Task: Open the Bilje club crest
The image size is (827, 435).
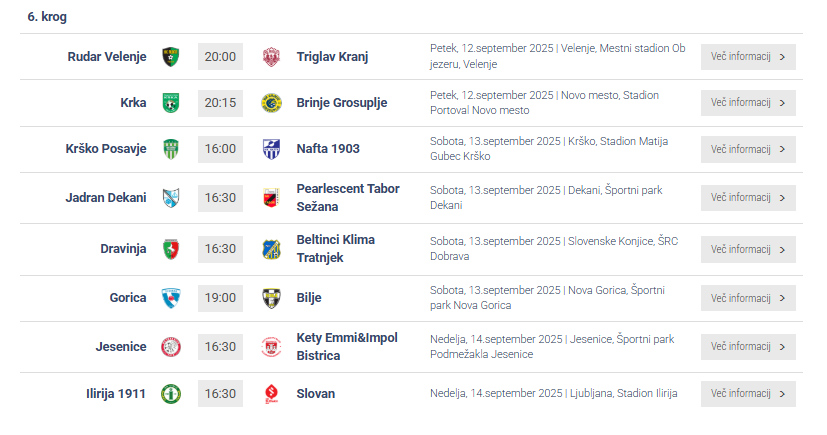Action: pos(271,298)
